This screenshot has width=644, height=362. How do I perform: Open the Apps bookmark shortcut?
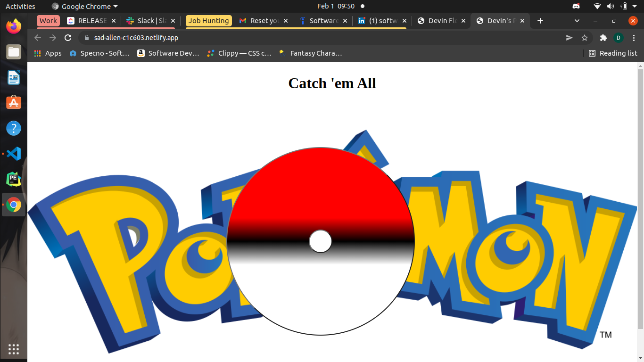pyautogui.click(x=48, y=53)
